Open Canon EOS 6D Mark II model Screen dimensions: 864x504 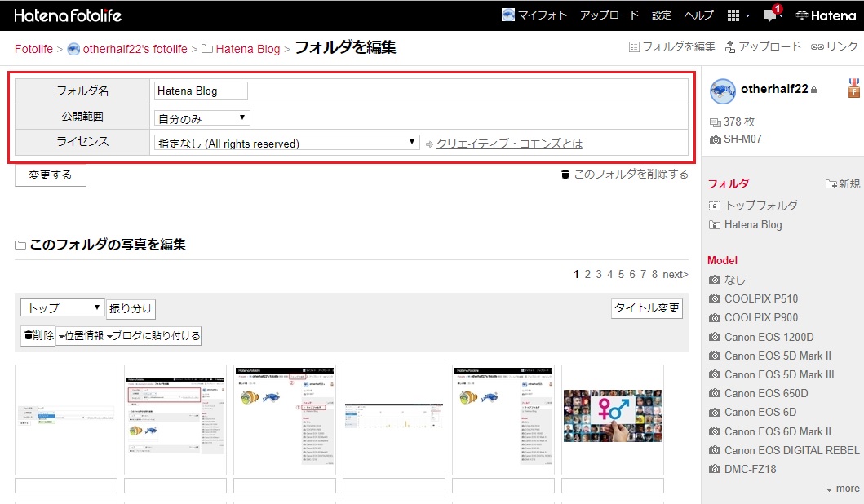[778, 432]
